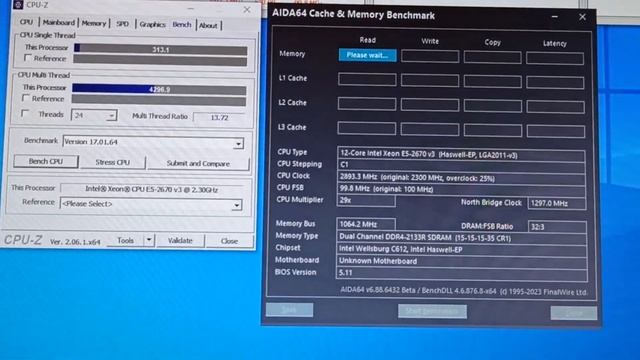Click the L1 Cache Read result cell
Screen dimensions: 640x360
pos(367,79)
